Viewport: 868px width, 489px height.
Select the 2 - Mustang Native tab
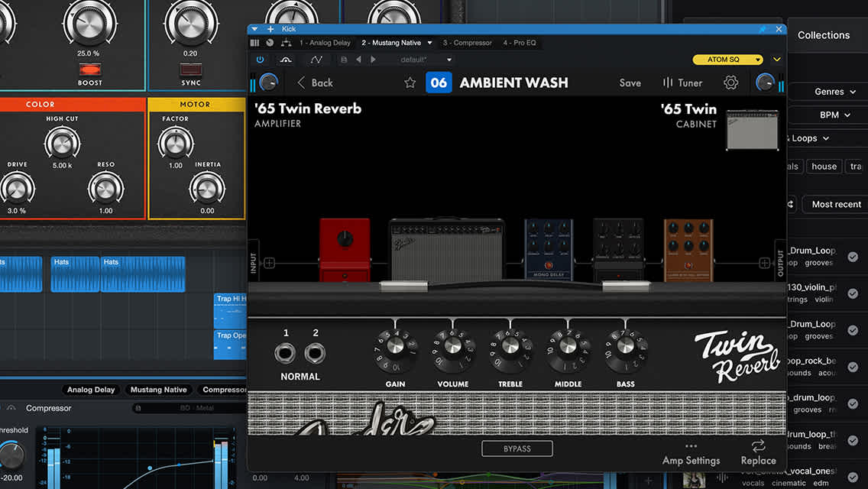click(x=390, y=43)
